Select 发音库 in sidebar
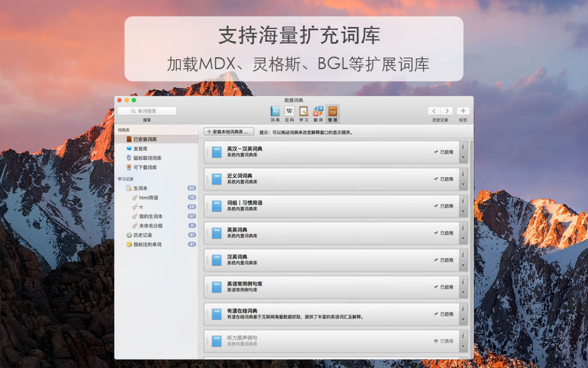Screen dimensions: 588x368 click(x=156, y=149)
